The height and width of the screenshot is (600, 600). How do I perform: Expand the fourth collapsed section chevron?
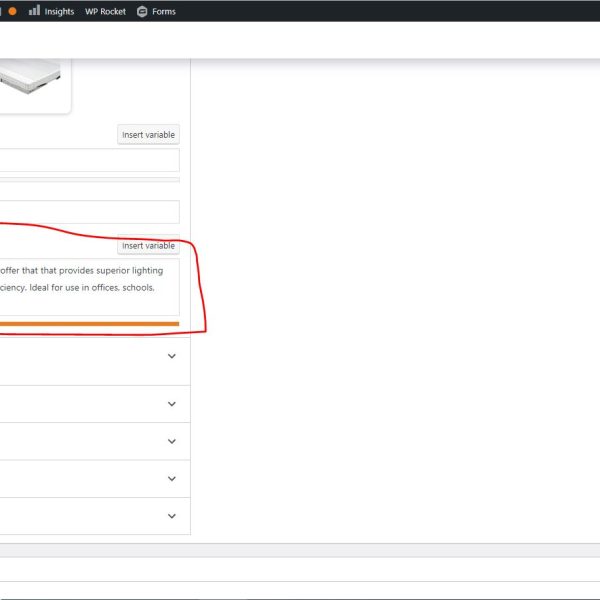171,479
